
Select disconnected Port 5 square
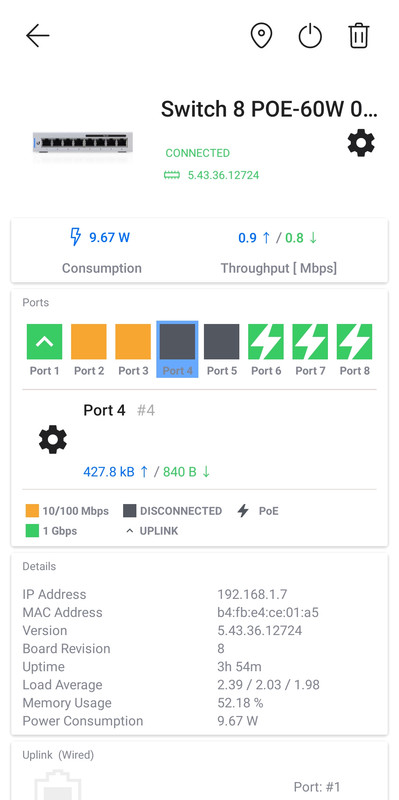pyautogui.click(x=221, y=341)
